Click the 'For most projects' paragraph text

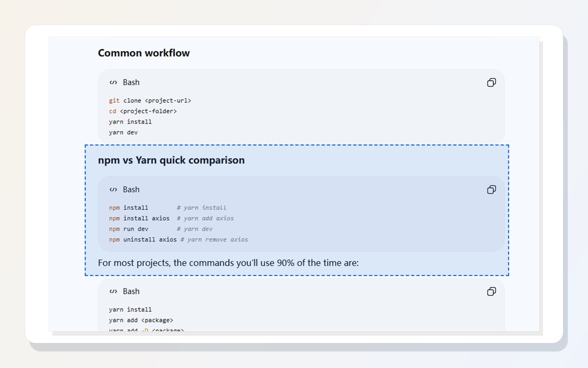(x=228, y=263)
